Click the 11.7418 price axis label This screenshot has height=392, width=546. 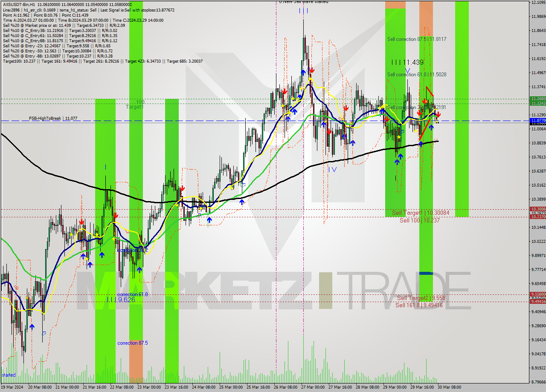(538, 45)
